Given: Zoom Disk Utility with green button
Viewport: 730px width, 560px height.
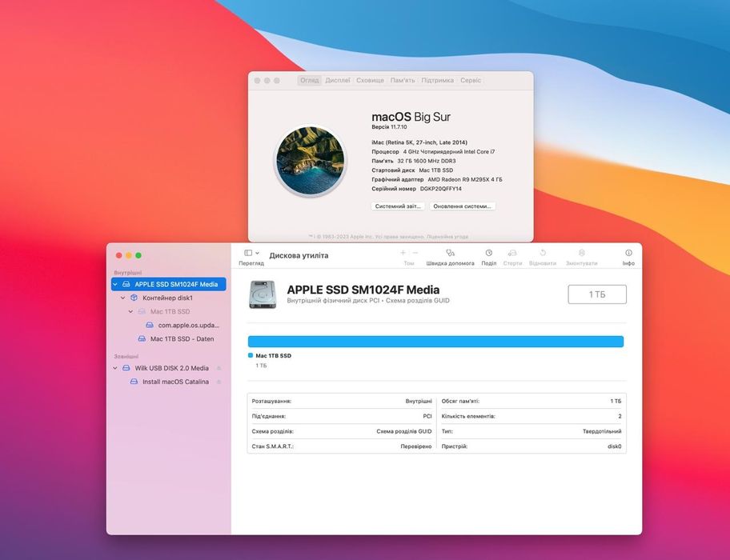Looking at the screenshot, I should pos(138,255).
